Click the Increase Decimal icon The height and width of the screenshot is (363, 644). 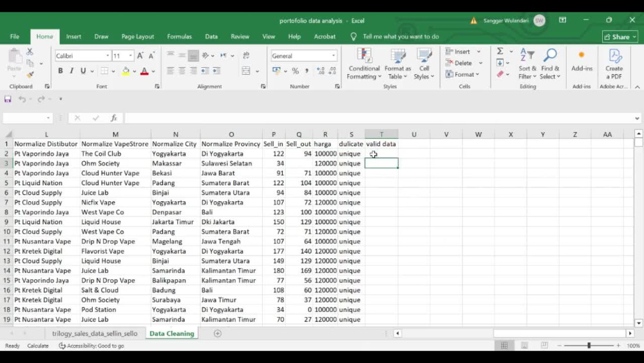click(321, 71)
